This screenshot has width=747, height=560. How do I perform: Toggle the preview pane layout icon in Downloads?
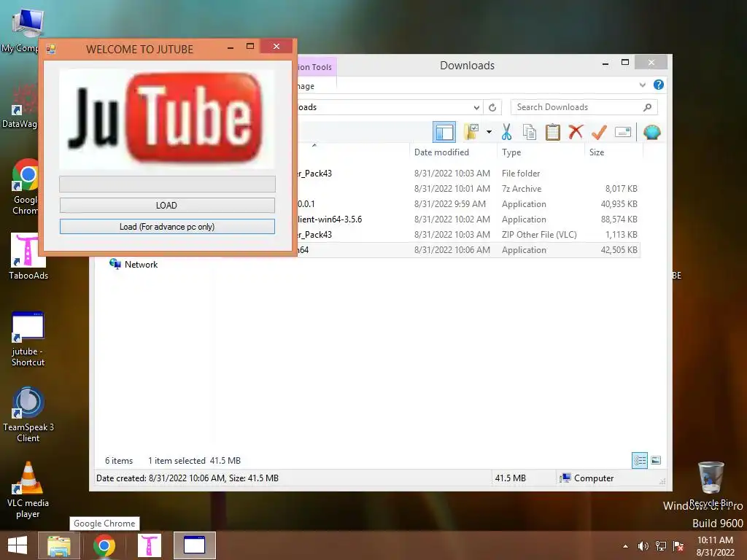click(x=444, y=132)
